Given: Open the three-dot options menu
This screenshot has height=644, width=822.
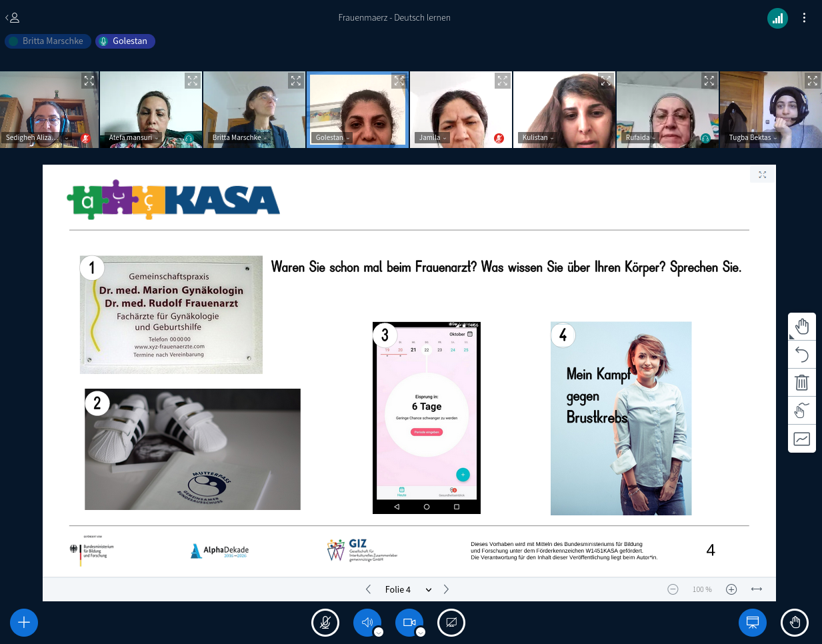Looking at the screenshot, I should pyautogui.click(x=804, y=18).
